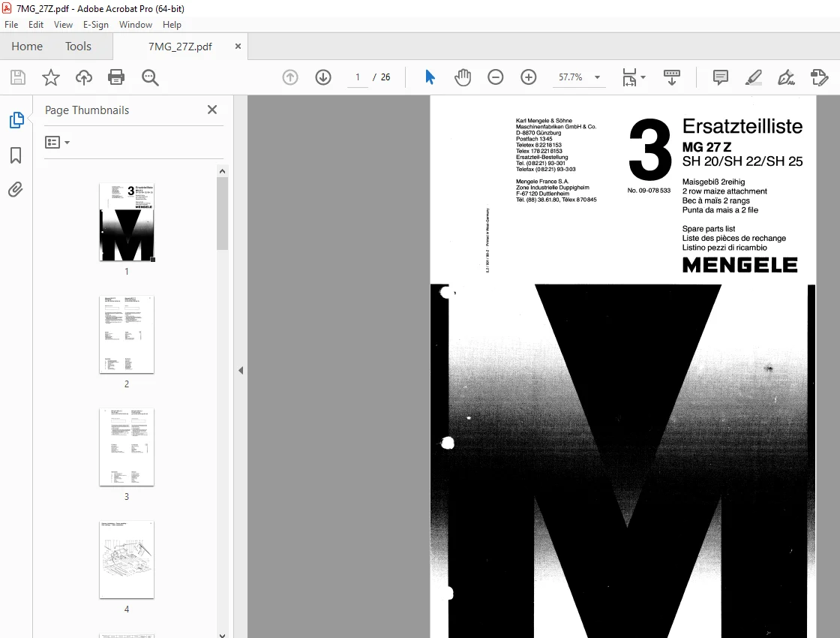
Task: Add a comment sticky note
Action: (x=721, y=77)
